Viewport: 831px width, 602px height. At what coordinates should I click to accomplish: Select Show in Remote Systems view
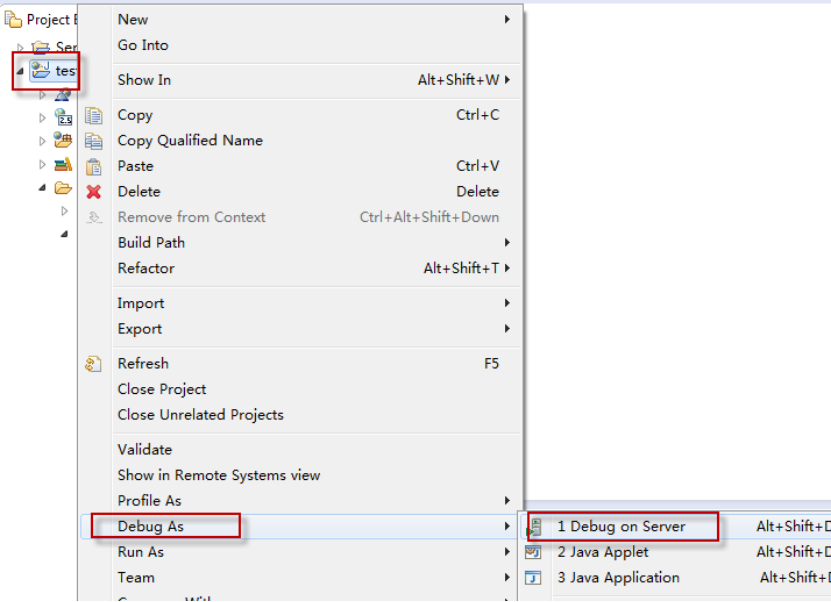(x=301, y=475)
